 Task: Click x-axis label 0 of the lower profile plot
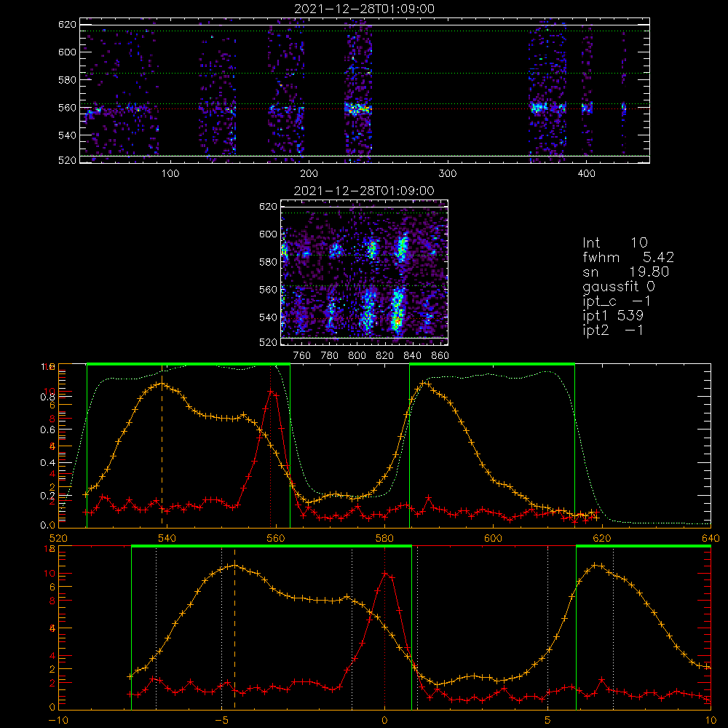pyautogui.click(x=384, y=721)
